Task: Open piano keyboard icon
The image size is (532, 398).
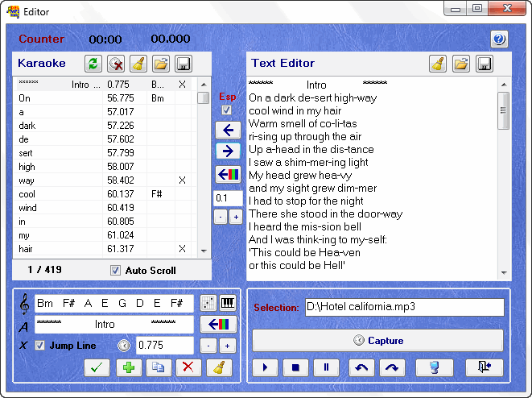Action: [228, 303]
